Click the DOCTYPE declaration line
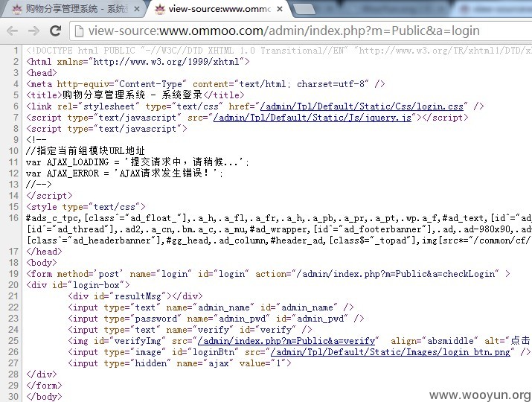 [278, 51]
